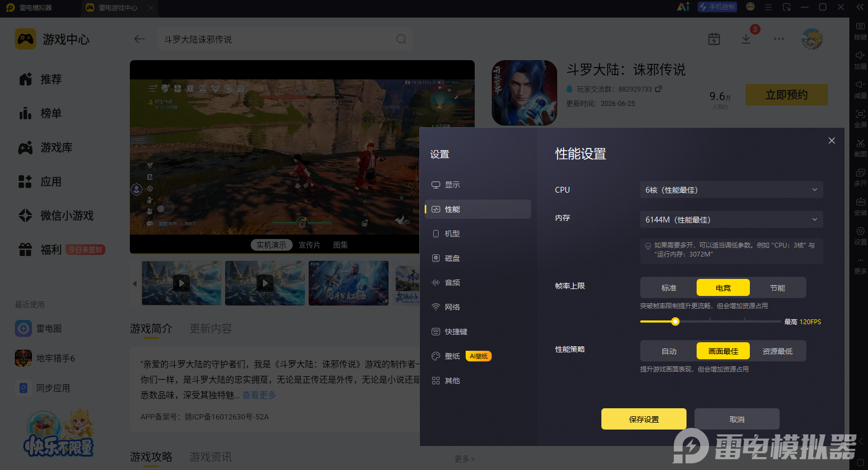Viewport: 868px width, 470px height.
Task: Set performance strategy to 自动
Action: click(669, 351)
